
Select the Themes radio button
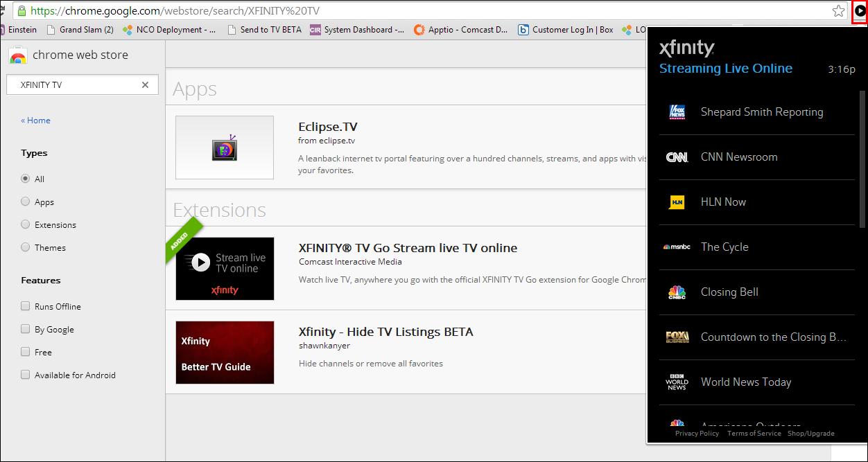[26, 247]
